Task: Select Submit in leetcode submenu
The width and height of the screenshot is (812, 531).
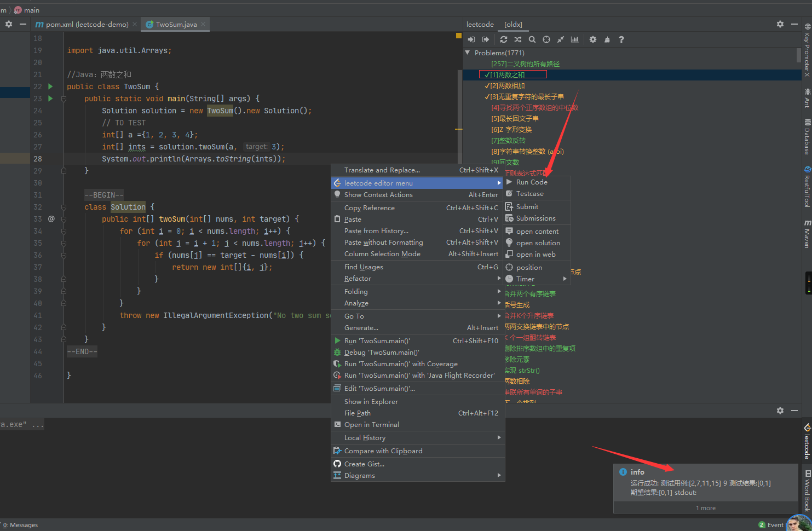Action: pos(537,206)
